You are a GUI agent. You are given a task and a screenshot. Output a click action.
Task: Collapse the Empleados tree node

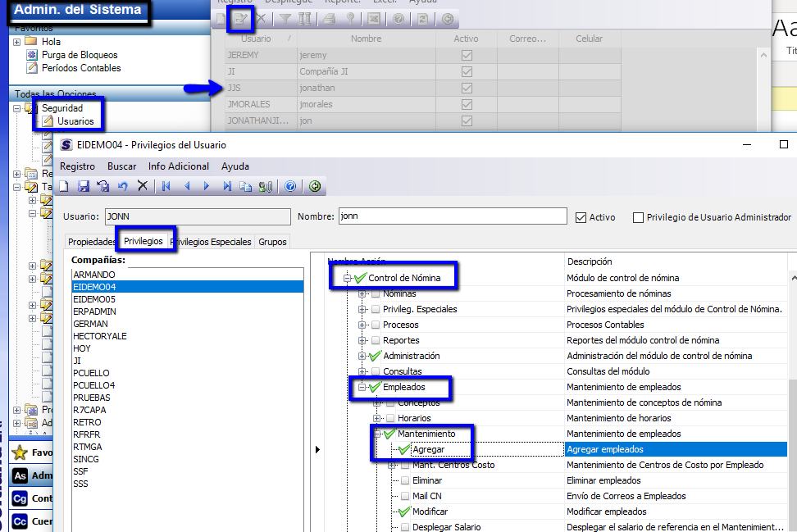point(362,387)
